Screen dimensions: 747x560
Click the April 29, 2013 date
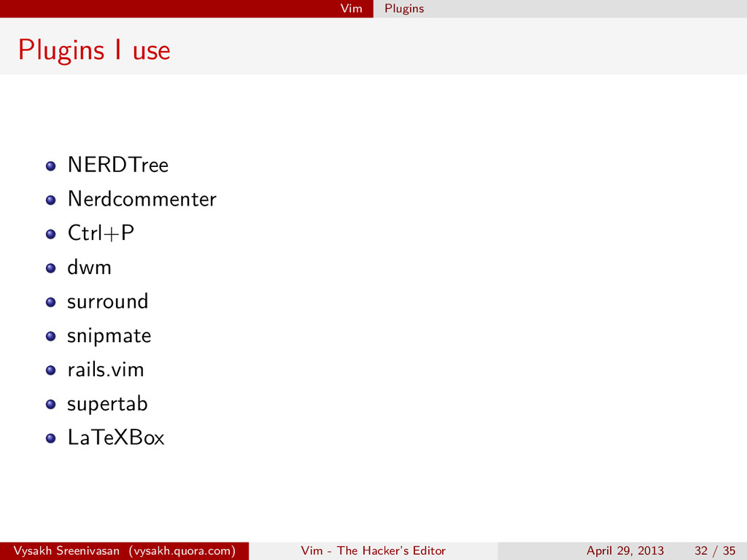(x=625, y=551)
